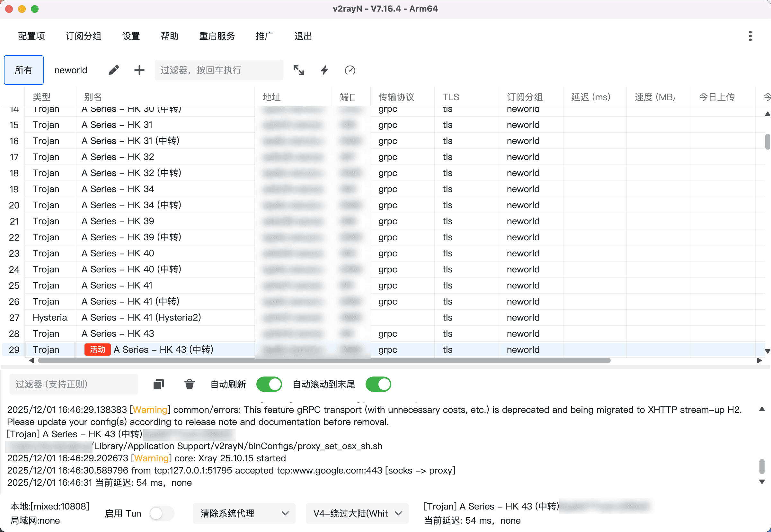771x532 pixels.
Task: Click the server table scroll-down arrow
Action: [x=767, y=351]
